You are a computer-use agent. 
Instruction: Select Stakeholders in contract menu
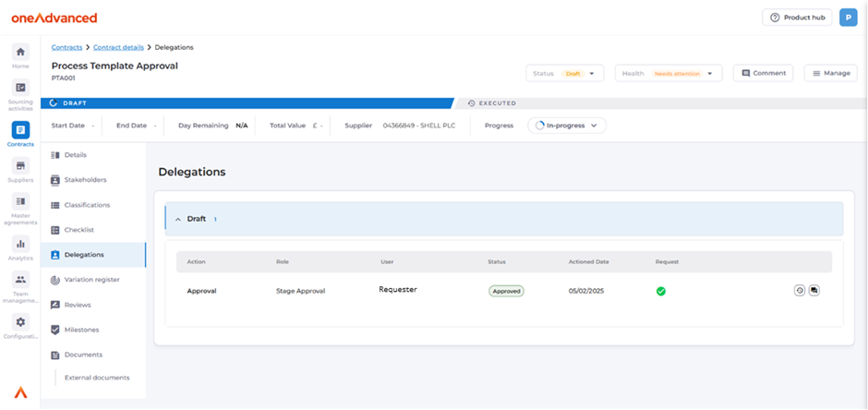coord(85,179)
